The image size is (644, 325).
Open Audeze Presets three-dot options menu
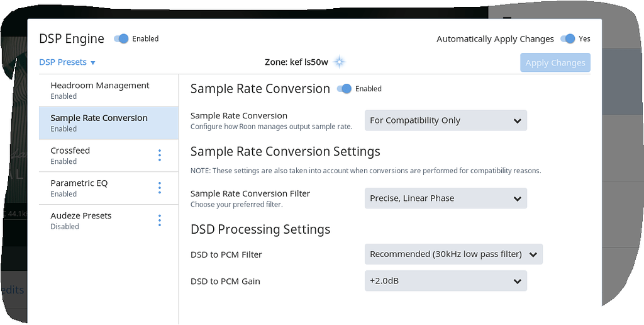[160, 220]
